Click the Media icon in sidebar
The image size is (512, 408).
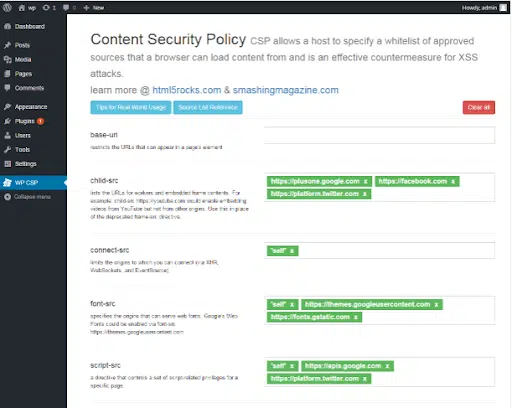coord(7,59)
